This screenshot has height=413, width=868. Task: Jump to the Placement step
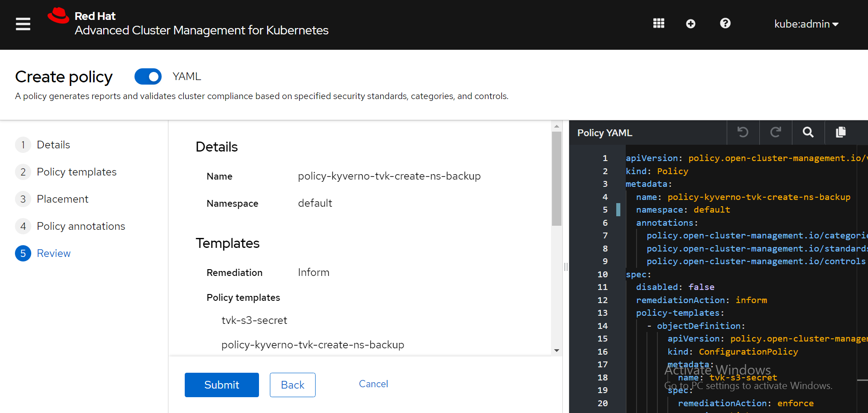[x=62, y=199]
